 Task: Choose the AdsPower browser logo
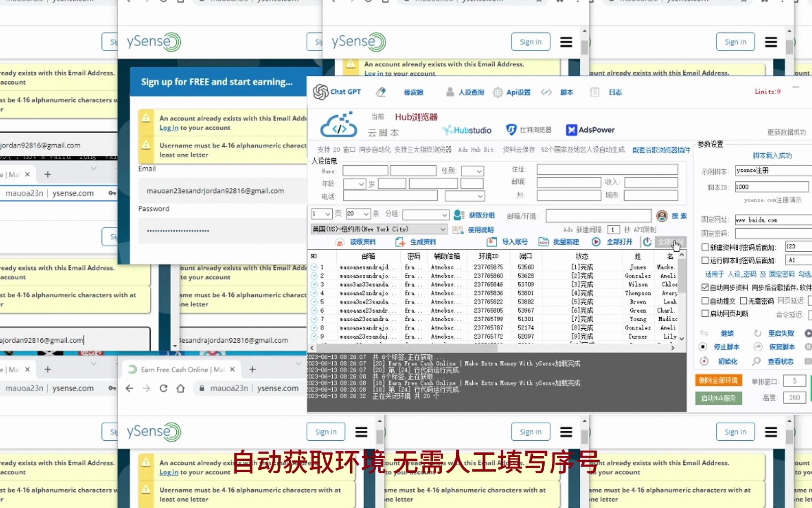pyautogui.click(x=590, y=130)
